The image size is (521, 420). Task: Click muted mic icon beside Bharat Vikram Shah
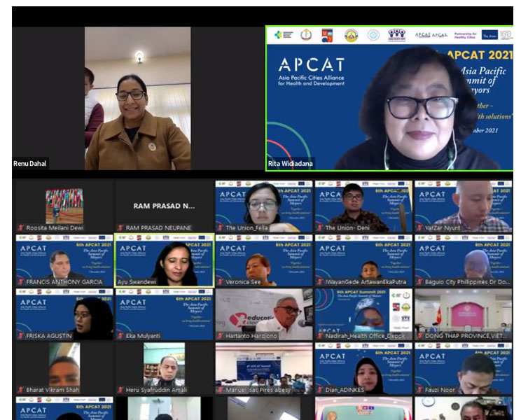click(x=20, y=390)
